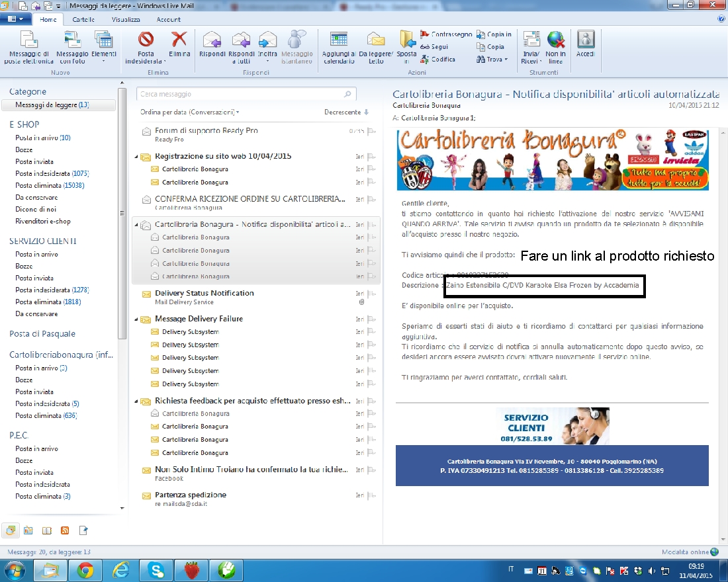
Task: Open Skype from the taskbar
Action: (156, 570)
